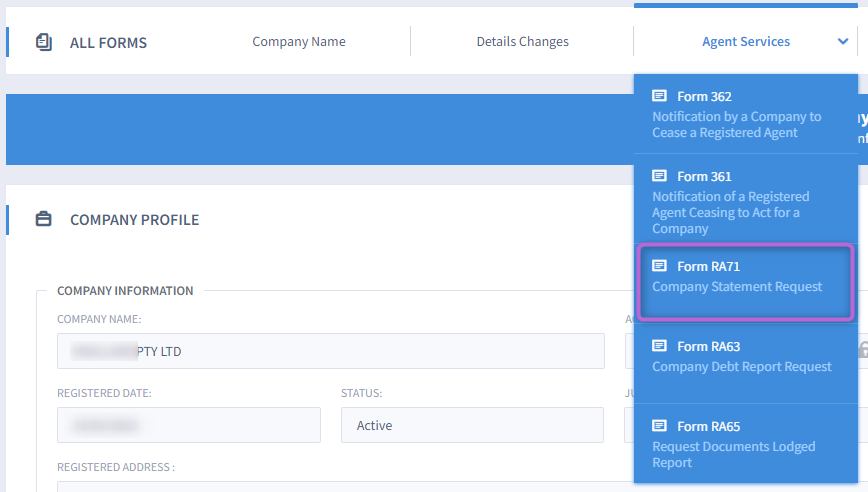Click the Form RA65 document icon
The image size is (868, 492).
pos(659,426)
